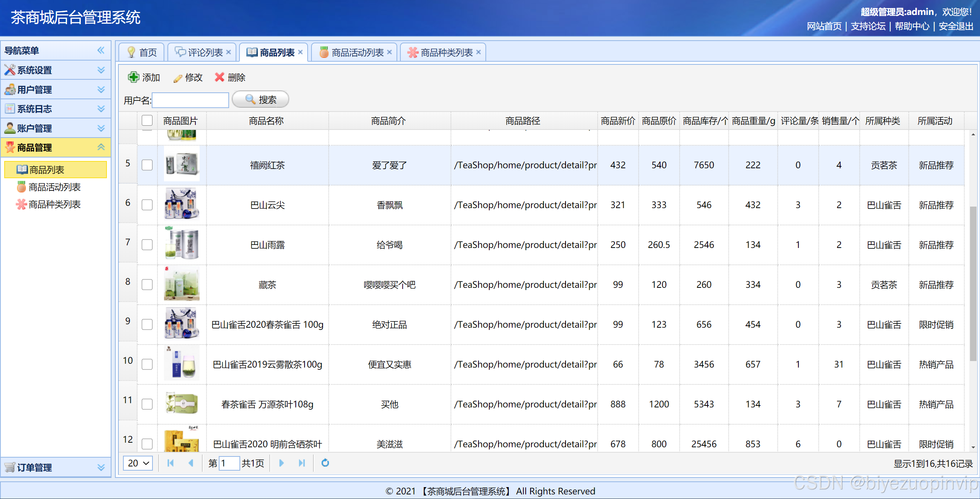Screen dimensions: 980x499
Task: Check the box for 巴山云尖 row
Action: pos(147,205)
